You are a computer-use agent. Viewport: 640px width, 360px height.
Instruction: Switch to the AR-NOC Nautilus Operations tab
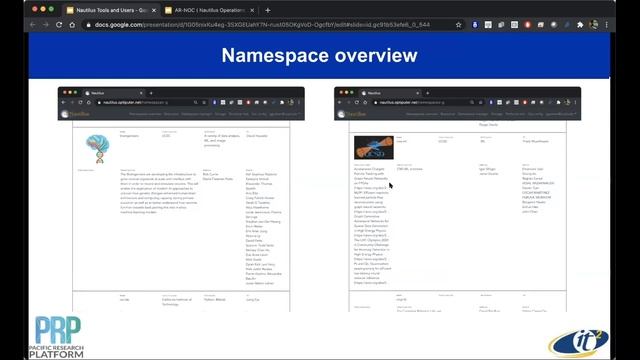click(210, 10)
